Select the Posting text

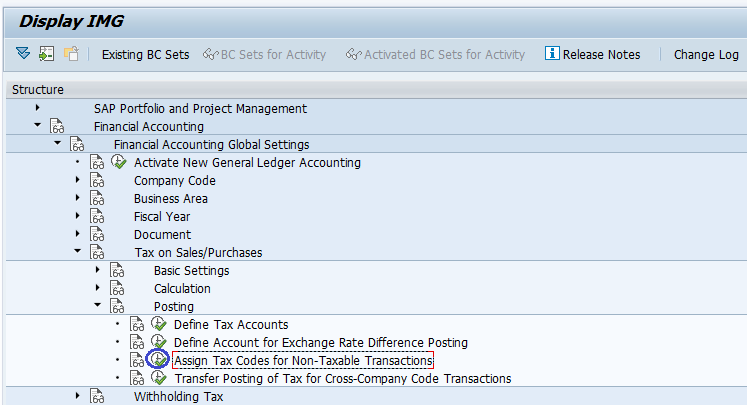[x=174, y=306]
